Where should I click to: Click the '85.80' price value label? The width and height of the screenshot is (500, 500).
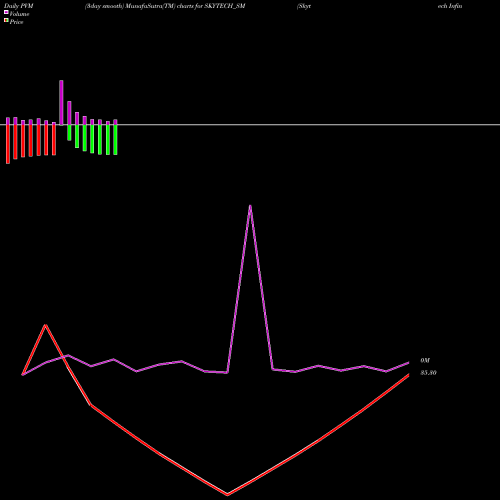click(428, 373)
